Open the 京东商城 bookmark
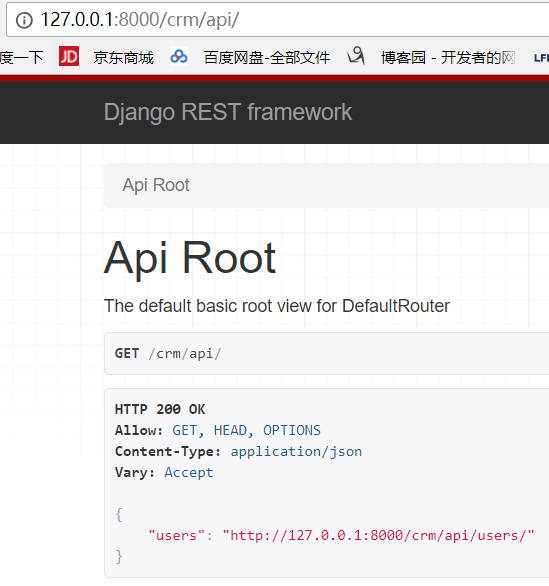The image size is (549, 586). coord(124,58)
